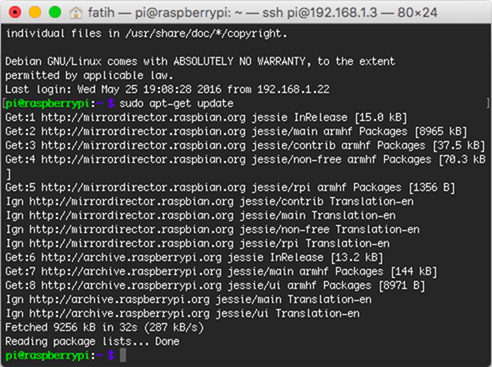The height and width of the screenshot is (367, 492).
Task: Click the Get:8 jessie/ui armhf Packages URL
Action: tap(131, 286)
